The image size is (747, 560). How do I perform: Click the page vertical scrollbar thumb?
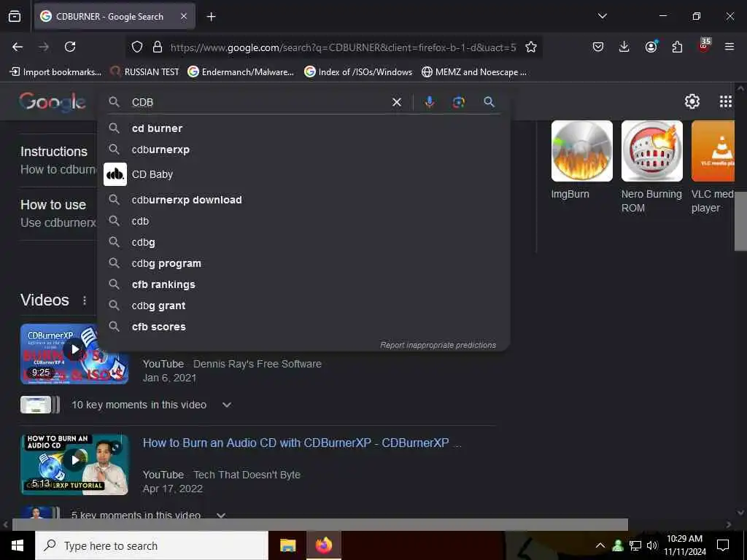[x=740, y=222]
